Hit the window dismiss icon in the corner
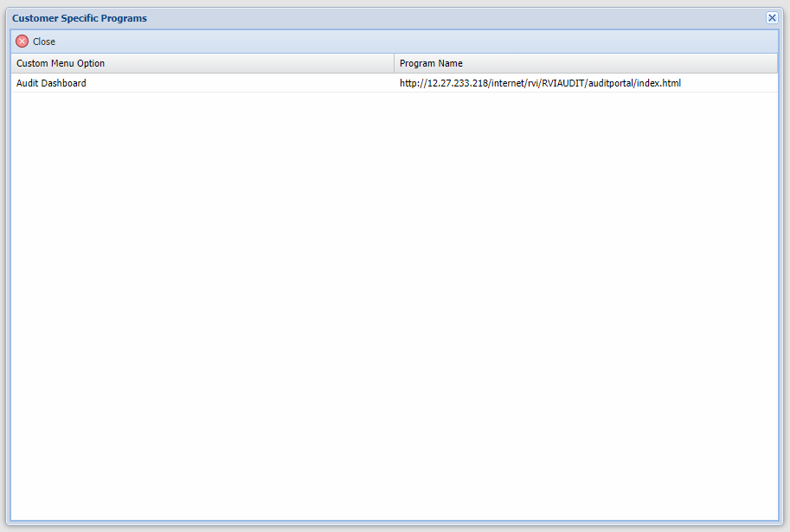This screenshot has width=790, height=532. pyautogui.click(x=770, y=17)
